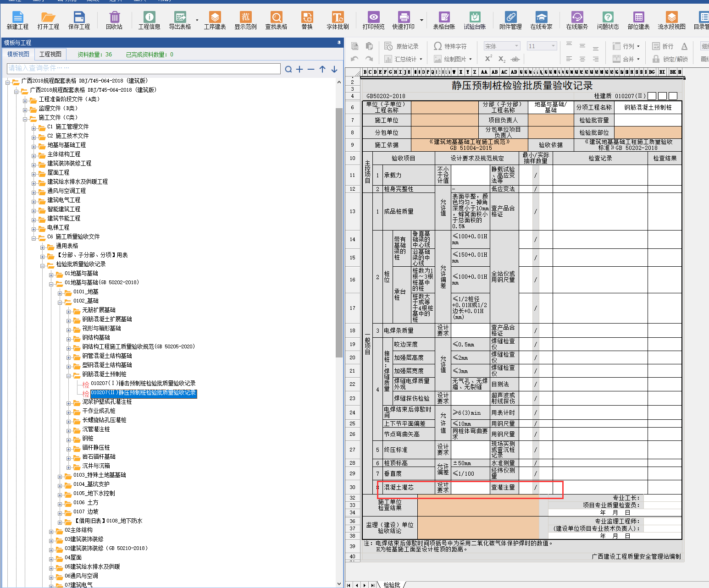Pin the 模板与工程 panel

pyautogui.click(x=339, y=42)
